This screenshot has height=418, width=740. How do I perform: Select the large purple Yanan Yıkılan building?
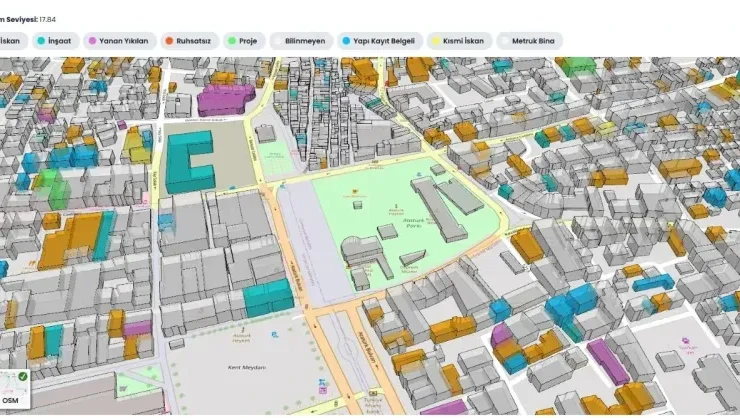click(x=224, y=100)
